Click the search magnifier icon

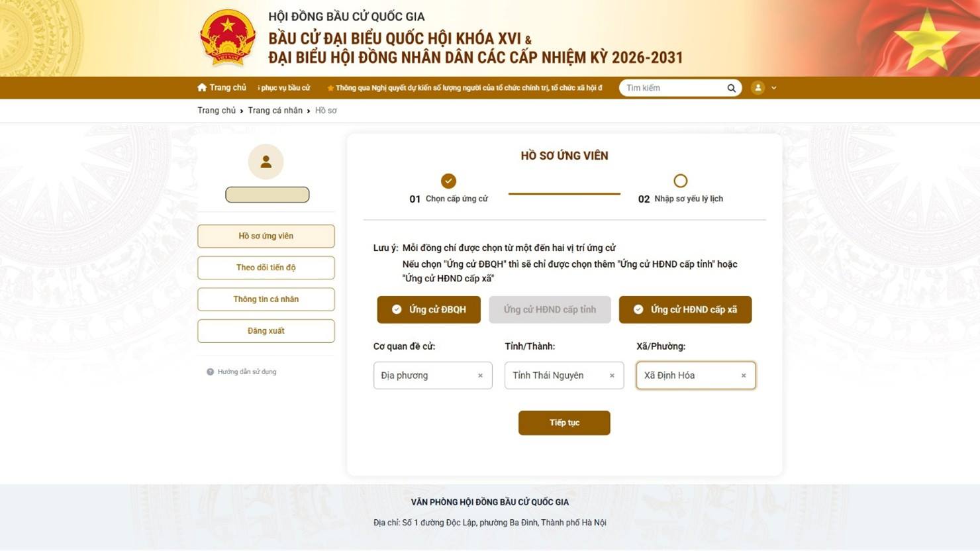[732, 88]
